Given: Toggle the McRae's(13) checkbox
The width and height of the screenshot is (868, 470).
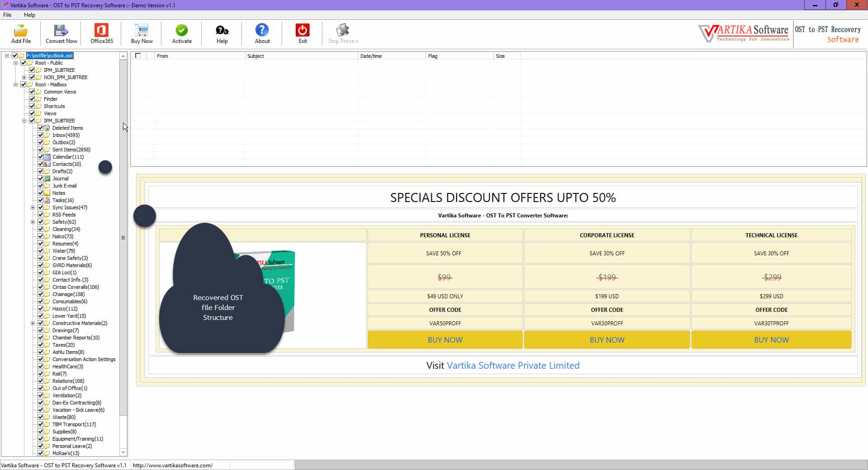Looking at the screenshot, I should click(x=40, y=453).
